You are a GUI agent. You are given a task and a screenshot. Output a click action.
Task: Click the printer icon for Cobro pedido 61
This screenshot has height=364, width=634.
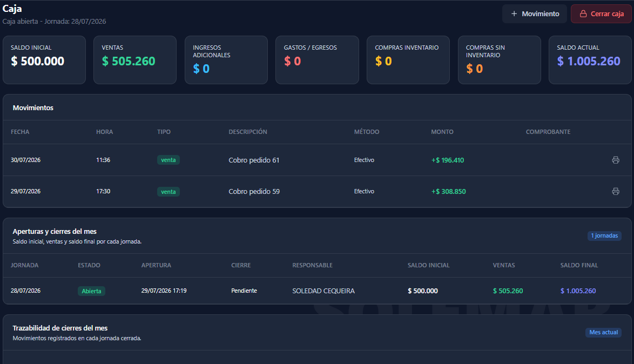tap(616, 160)
